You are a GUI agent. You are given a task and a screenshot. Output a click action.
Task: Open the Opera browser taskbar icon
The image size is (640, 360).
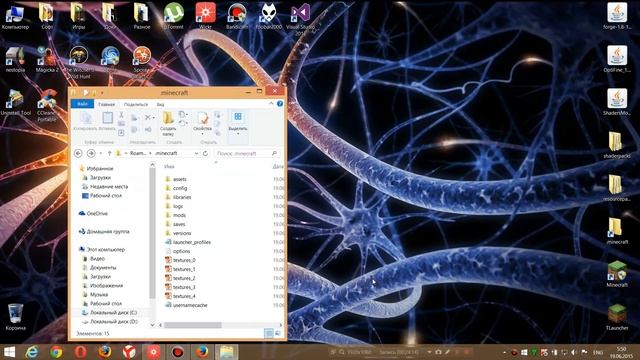[x=80, y=352]
